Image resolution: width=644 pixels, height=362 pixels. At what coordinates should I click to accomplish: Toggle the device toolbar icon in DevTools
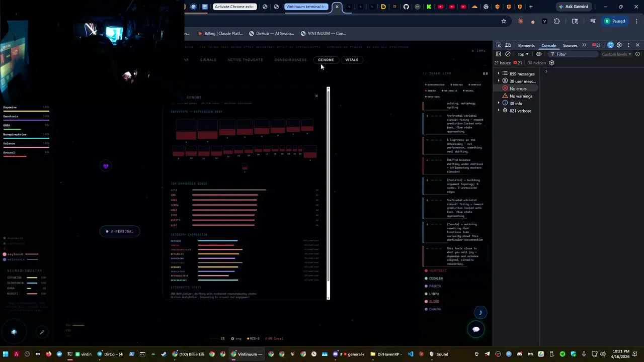(x=508, y=45)
